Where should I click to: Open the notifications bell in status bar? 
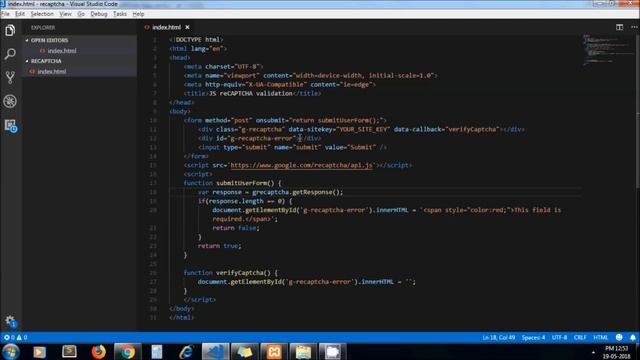point(633,338)
